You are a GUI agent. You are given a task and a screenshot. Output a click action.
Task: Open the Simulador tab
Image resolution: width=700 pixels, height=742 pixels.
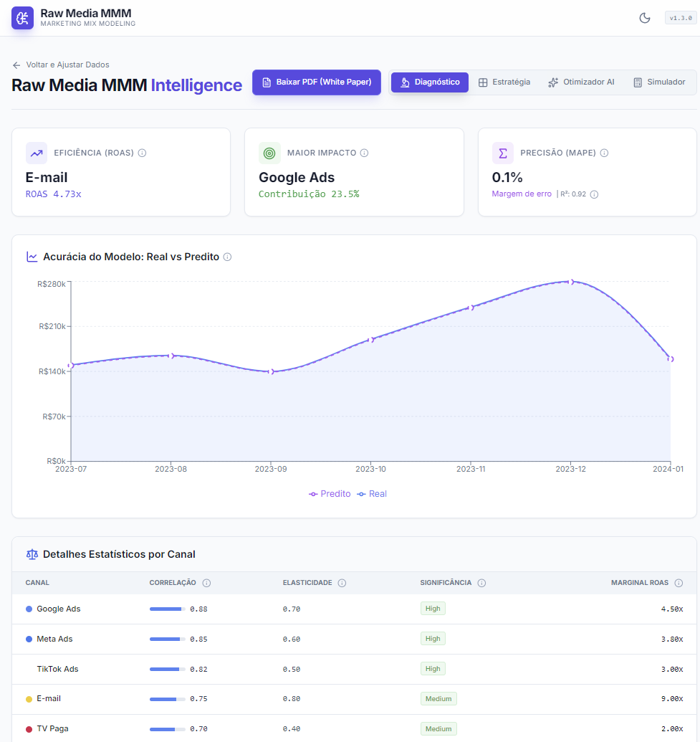click(x=659, y=82)
